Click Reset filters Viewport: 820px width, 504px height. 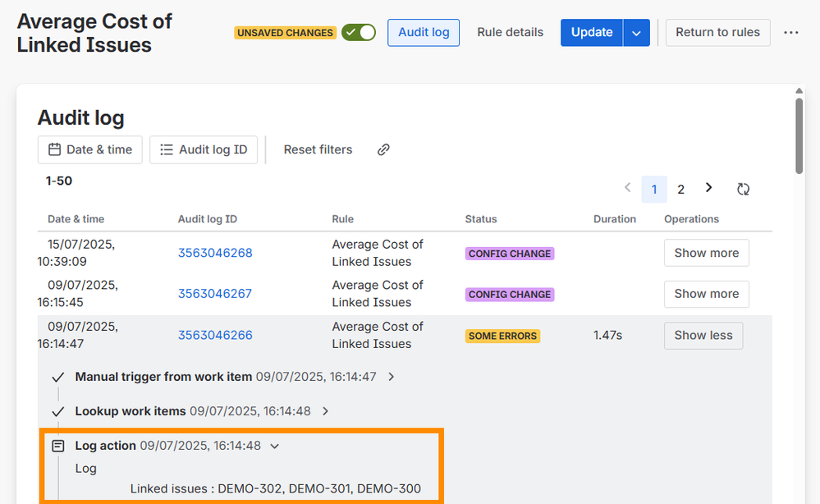click(x=318, y=149)
